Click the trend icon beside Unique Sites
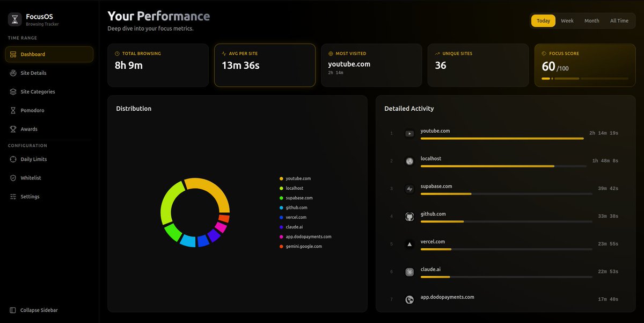Screen dimensions: 644x323 coord(437,54)
